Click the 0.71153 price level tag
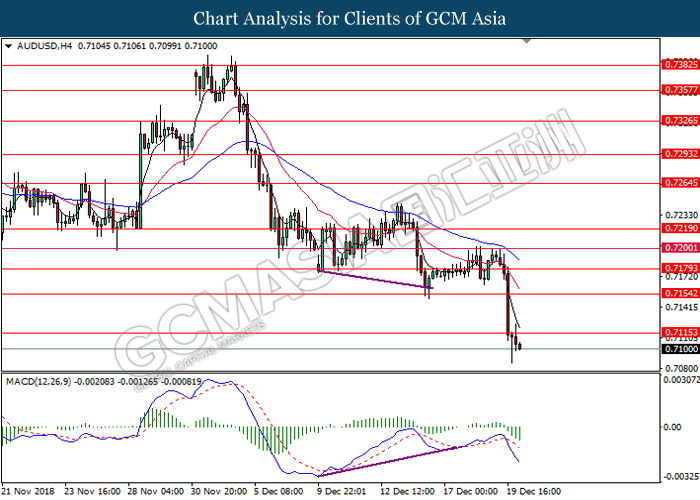Screen dimensions: 700x500 coord(676,332)
